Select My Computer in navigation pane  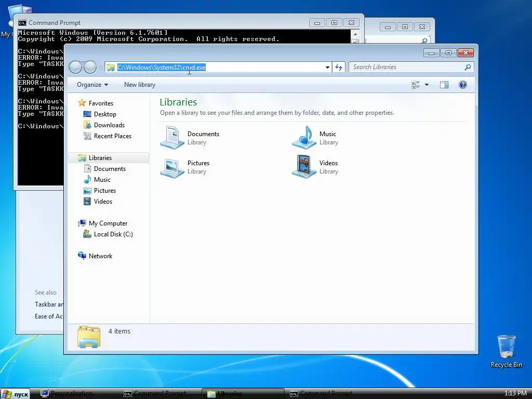click(x=108, y=223)
